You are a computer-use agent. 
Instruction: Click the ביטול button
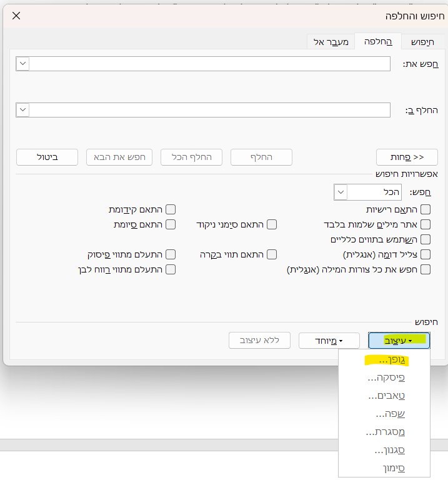(x=47, y=157)
